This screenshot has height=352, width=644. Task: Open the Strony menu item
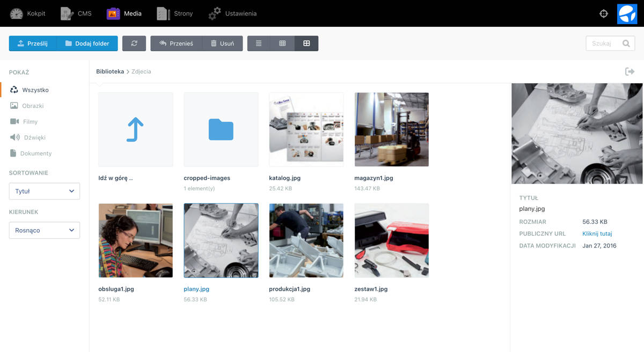(174, 13)
